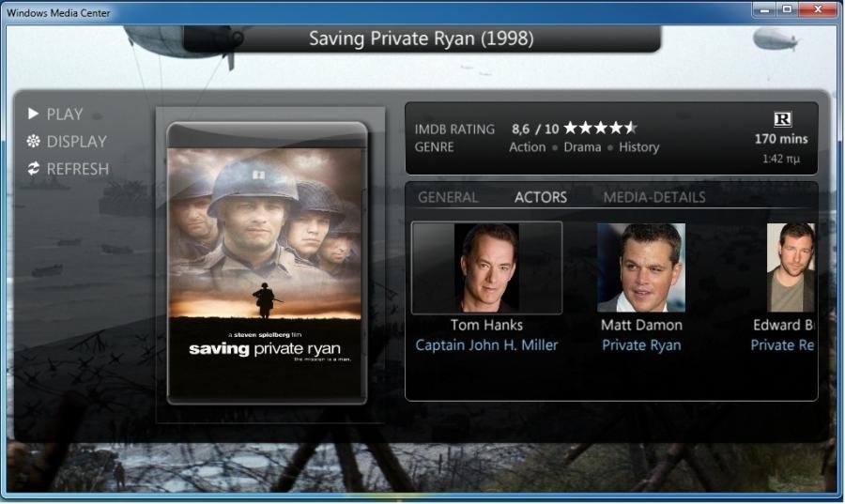Click the 170 mins runtime text

coord(781,139)
